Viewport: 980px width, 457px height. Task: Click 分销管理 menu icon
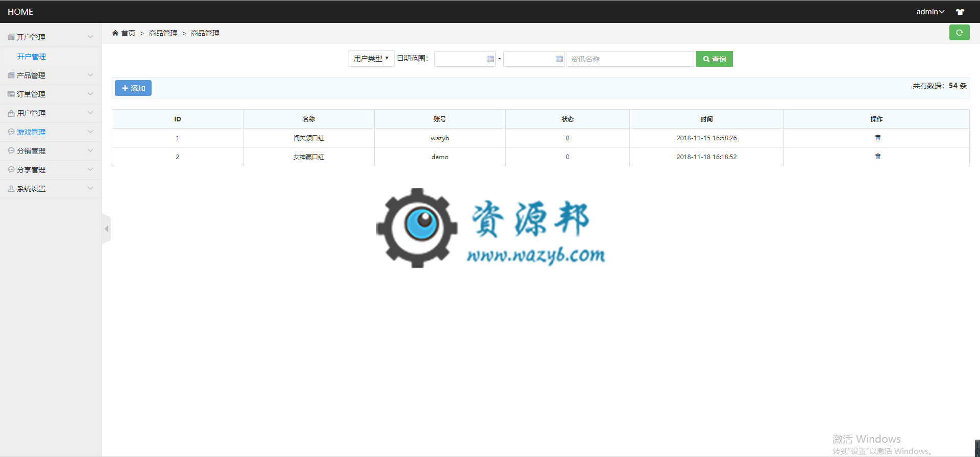click(x=11, y=150)
